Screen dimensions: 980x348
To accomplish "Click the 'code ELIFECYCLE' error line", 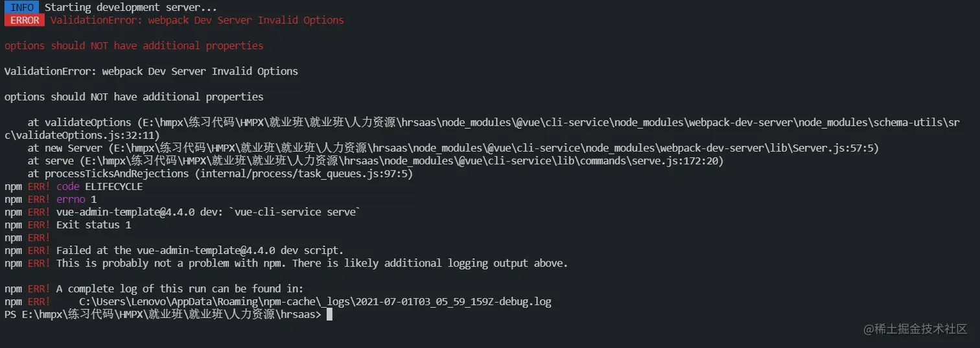I will pyautogui.click(x=99, y=187).
